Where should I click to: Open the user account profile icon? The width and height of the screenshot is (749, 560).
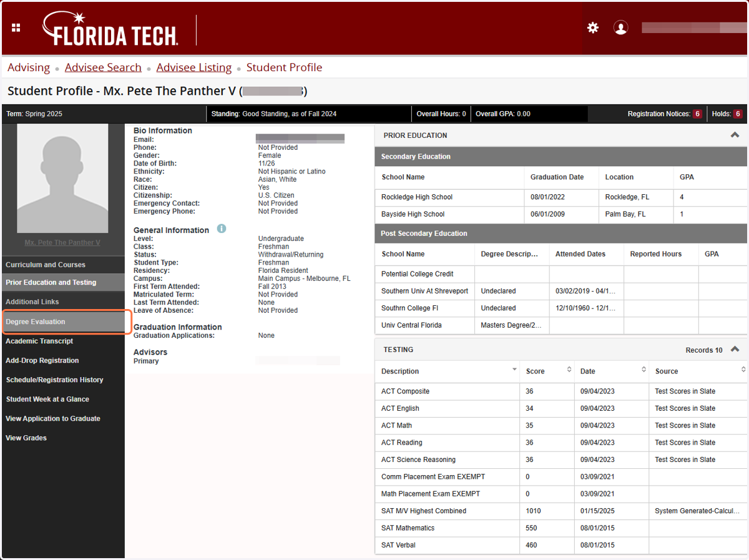620,27
